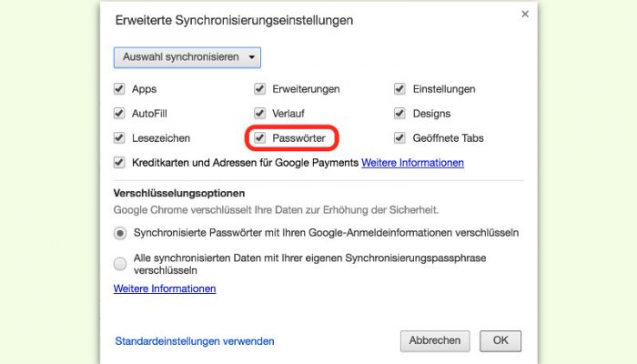
Task: Click the Abbrechen button
Action: tap(435, 341)
